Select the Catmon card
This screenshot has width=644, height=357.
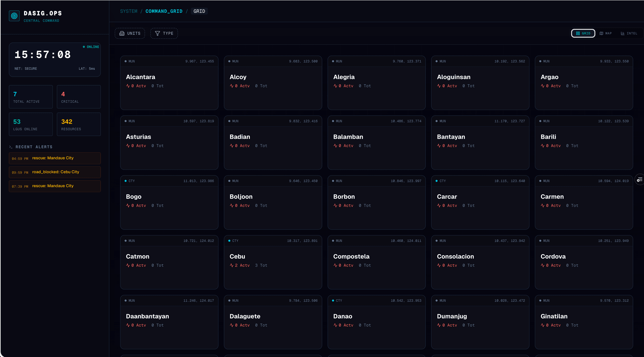pyautogui.click(x=169, y=262)
